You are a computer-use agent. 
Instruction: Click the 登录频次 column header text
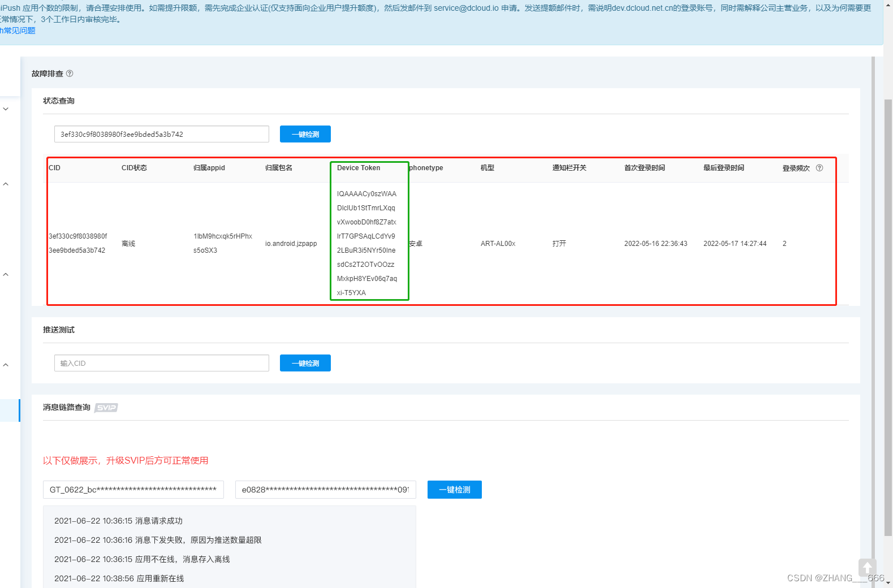click(796, 168)
